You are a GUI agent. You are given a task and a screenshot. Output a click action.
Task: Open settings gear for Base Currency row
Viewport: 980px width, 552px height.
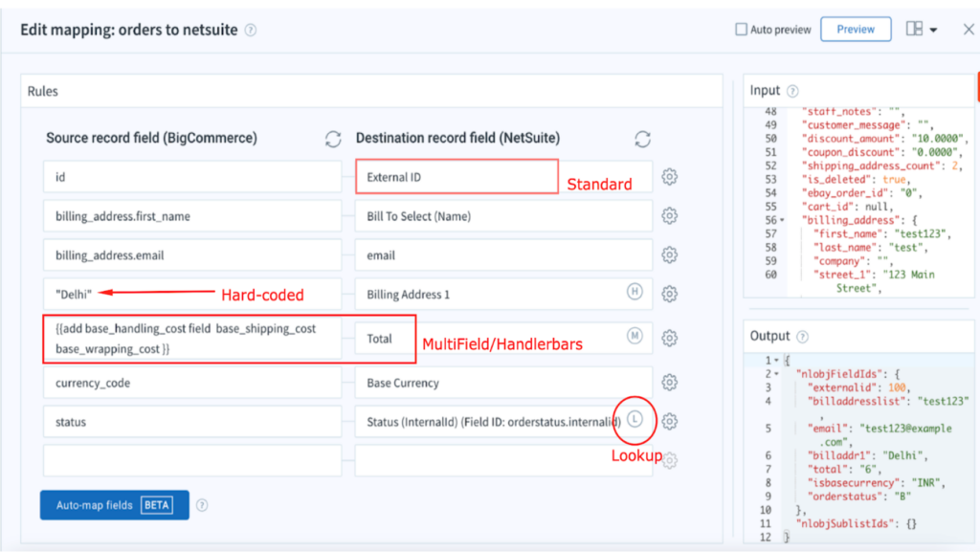[x=669, y=382]
